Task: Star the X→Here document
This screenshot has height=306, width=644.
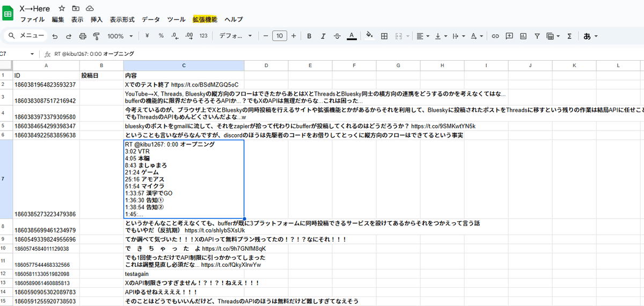Action: pyautogui.click(x=62, y=9)
